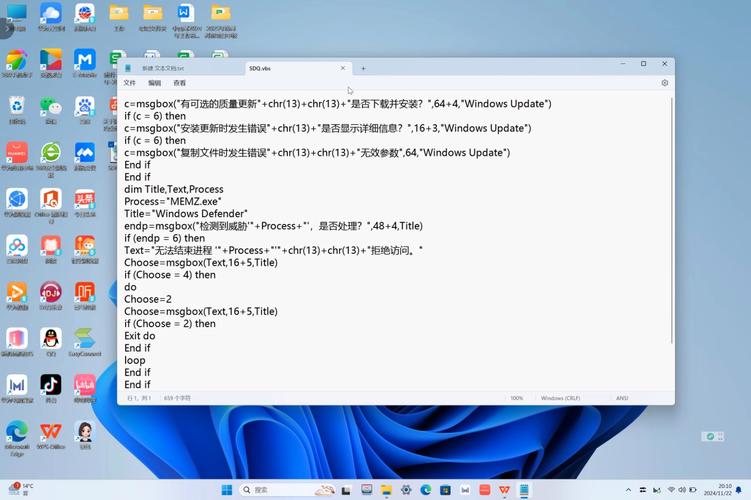The width and height of the screenshot is (751, 500).
Task: Open the notification bell in taskbar
Action: pyautogui.click(x=739, y=489)
